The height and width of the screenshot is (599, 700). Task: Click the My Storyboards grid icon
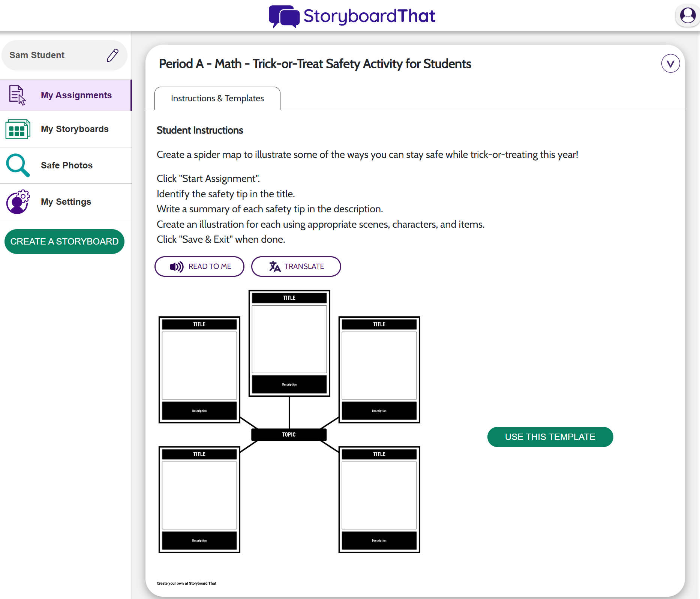pyautogui.click(x=18, y=129)
